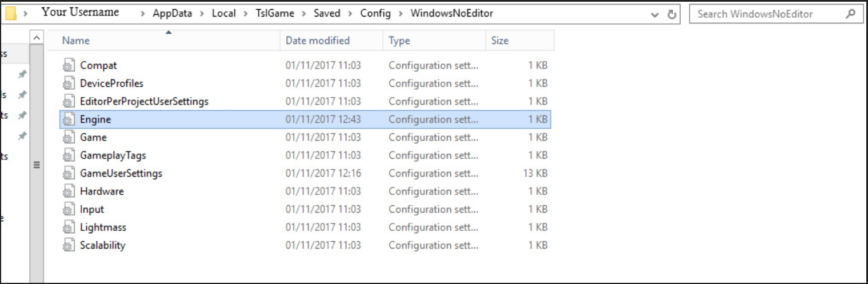Sort files by Type column header
Screen dimensions: 868x284
400,41
